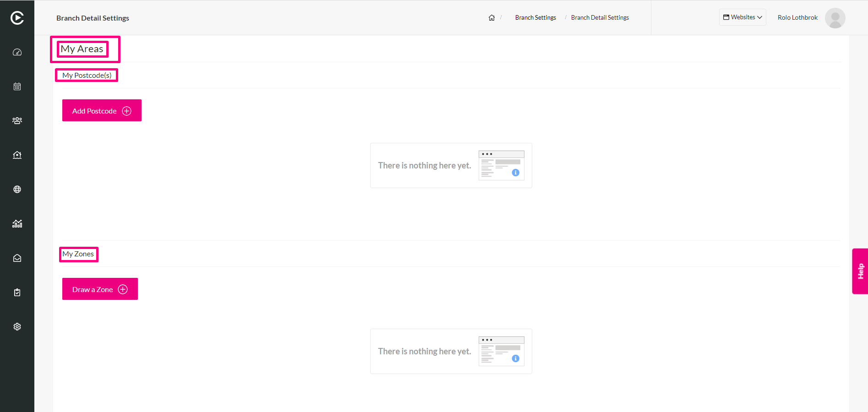Screen dimensions: 868x412
Task: Open the clipboard tasks icon in sidebar
Action: click(x=17, y=293)
